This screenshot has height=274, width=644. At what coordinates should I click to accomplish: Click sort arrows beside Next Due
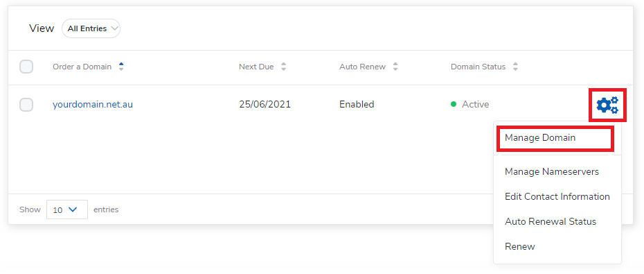(283, 67)
